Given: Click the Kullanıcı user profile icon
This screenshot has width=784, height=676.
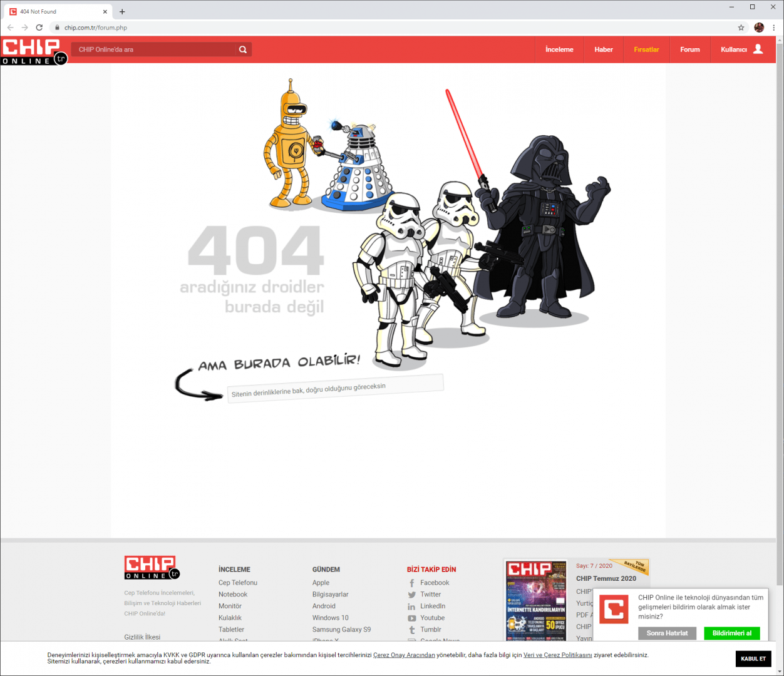Looking at the screenshot, I should [x=758, y=49].
